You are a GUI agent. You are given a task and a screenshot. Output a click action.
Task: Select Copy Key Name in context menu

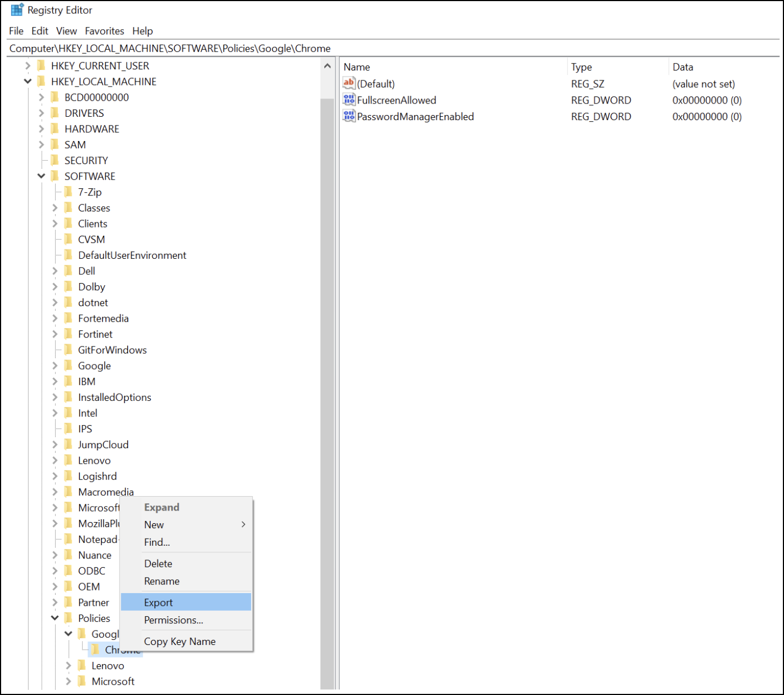(179, 642)
